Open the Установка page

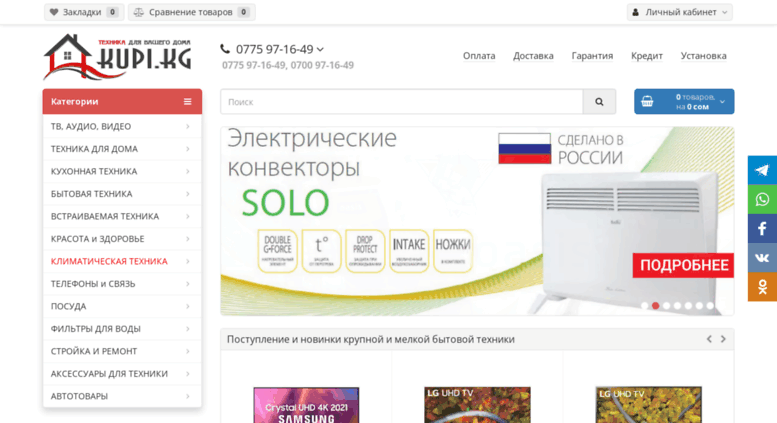click(x=703, y=56)
